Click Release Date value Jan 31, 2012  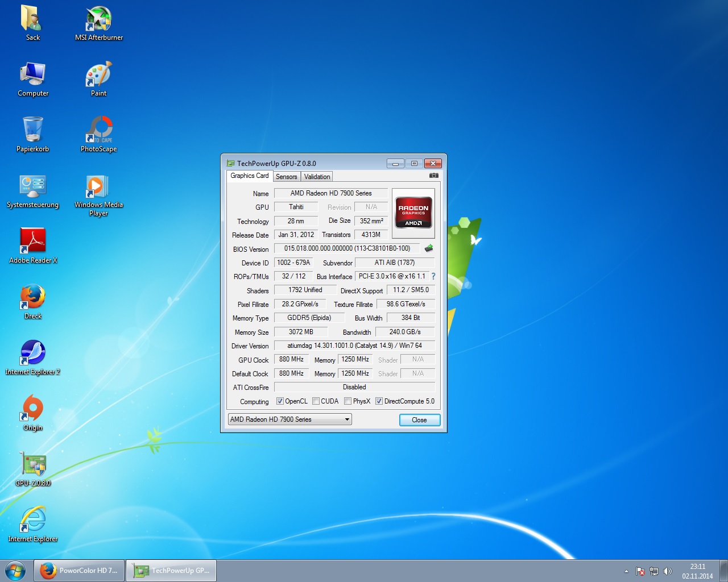click(296, 235)
